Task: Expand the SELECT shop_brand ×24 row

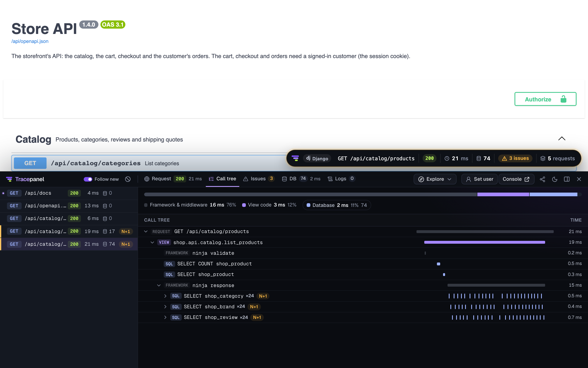Action: pyautogui.click(x=165, y=307)
